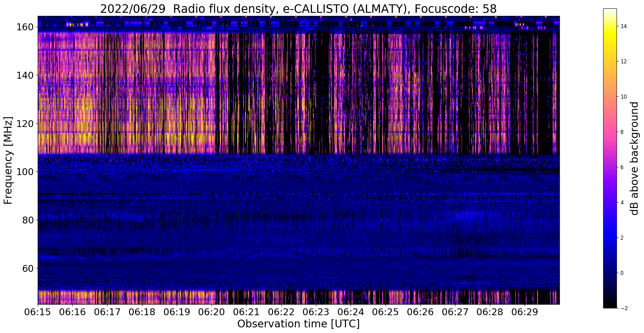Screen dimensions: 644x333
Task: Click the 06:15 time tick label
Action: 38,312
